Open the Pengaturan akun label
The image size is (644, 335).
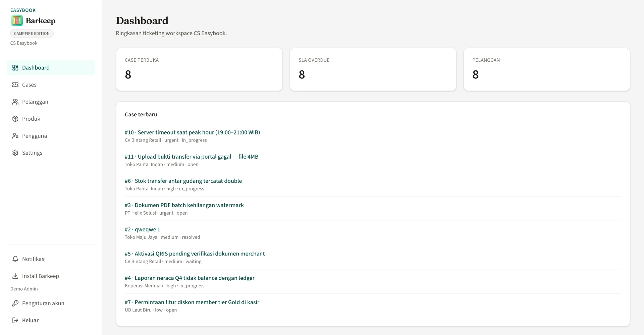43,303
